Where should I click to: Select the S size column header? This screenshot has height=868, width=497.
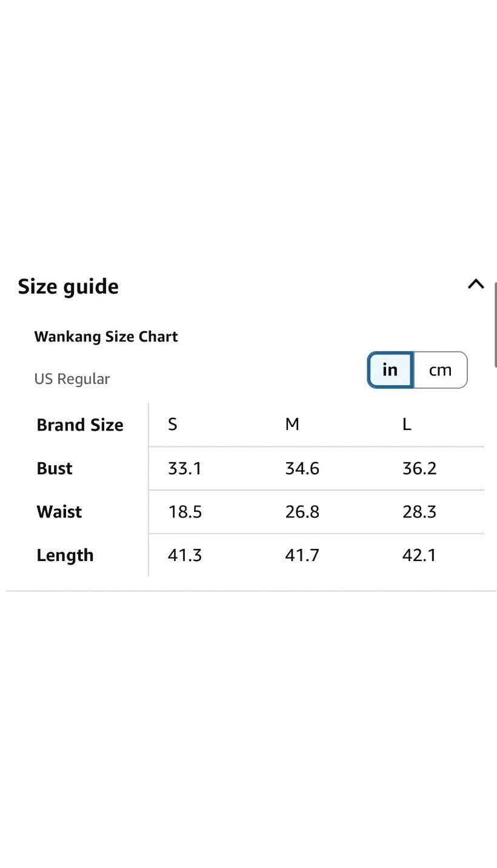click(x=173, y=425)
